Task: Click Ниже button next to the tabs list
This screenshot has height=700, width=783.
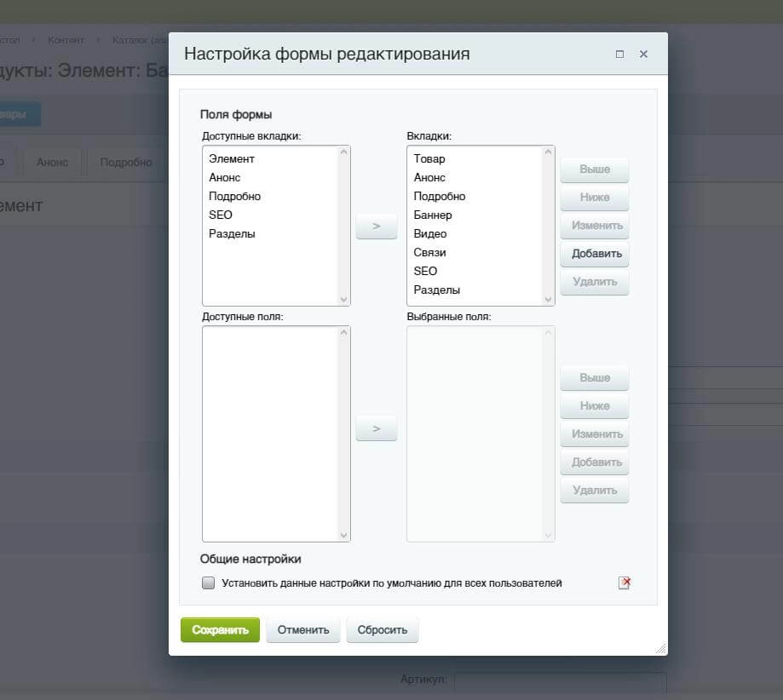Action: 595,198
